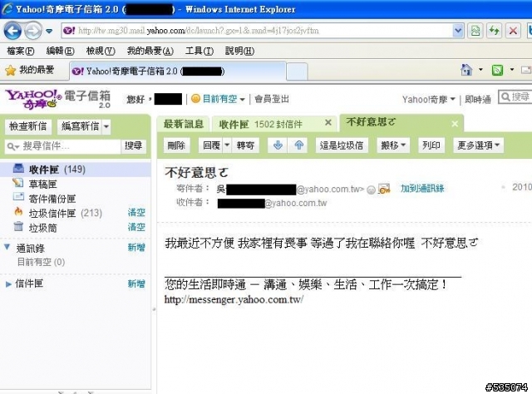Open the 檔案(F) menu
This screenshot has height=394, width=532.
tap(20, 51)
